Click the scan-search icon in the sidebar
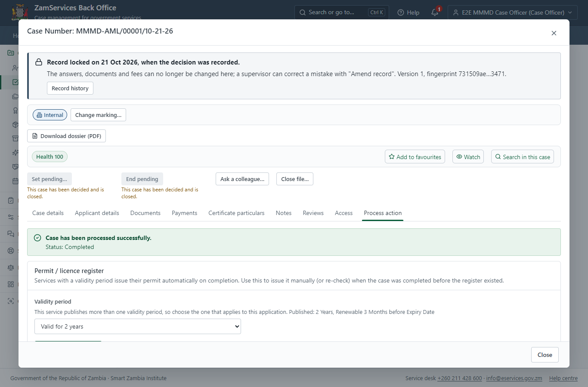588x387 pixels. tap(11, 301)
